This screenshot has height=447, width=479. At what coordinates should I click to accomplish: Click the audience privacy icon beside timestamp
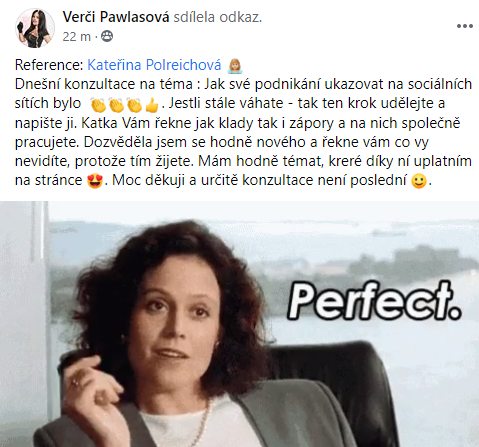107,36
